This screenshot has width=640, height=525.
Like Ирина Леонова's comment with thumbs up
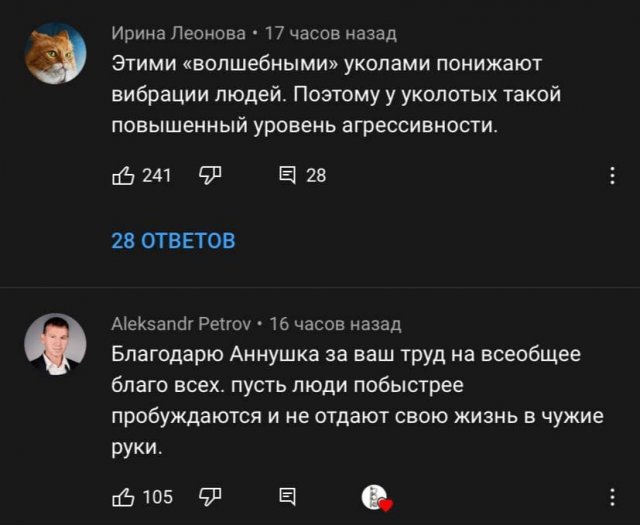click(x=123, y=176)
